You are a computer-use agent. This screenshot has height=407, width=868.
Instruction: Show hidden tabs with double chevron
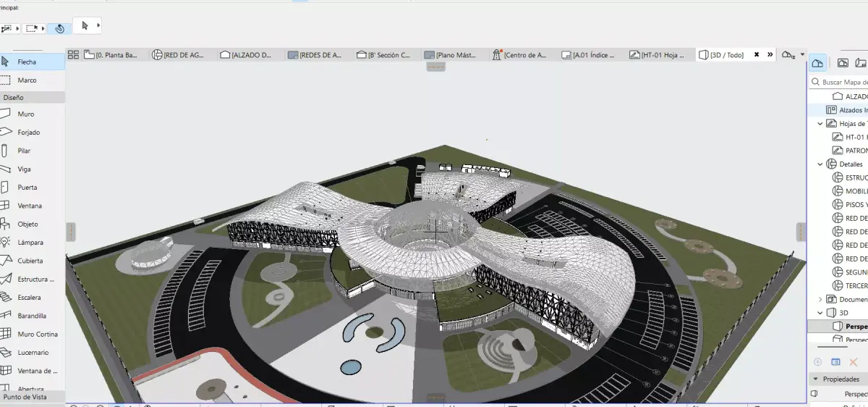[770, 54]
